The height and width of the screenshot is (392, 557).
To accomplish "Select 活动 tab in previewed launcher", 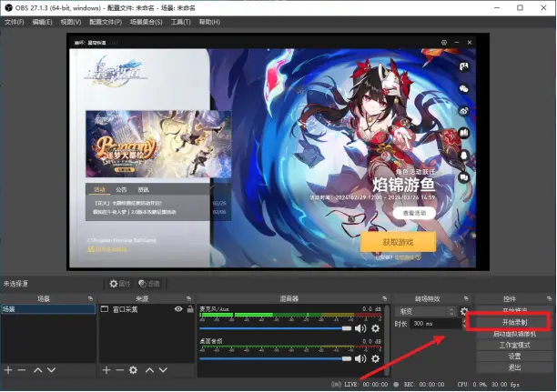I will coord(99,189).
